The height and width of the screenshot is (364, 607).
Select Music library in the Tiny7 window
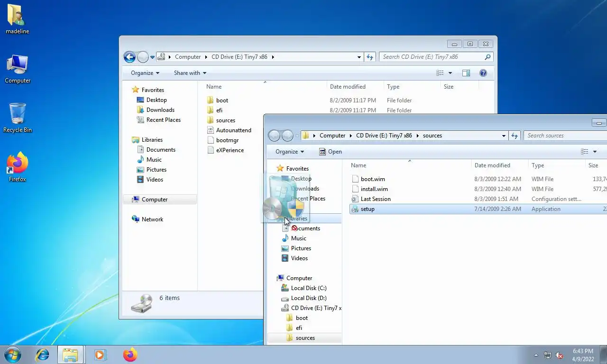point(154,160)
